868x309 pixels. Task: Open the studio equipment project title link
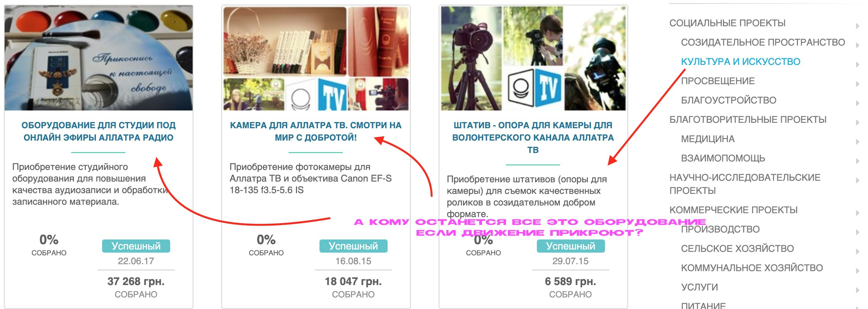pyautogui.click(x=99, y=131)
